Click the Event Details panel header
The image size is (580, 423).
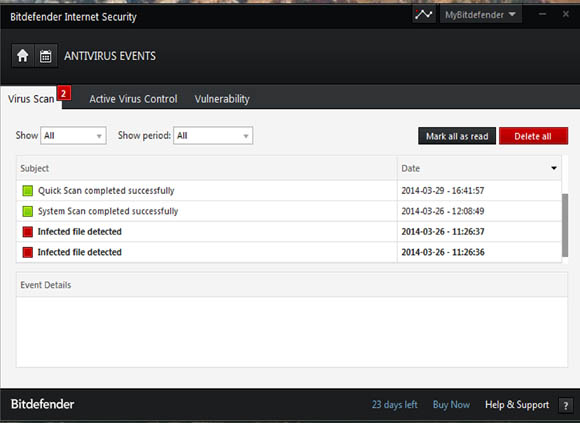(x=291, y=285)
